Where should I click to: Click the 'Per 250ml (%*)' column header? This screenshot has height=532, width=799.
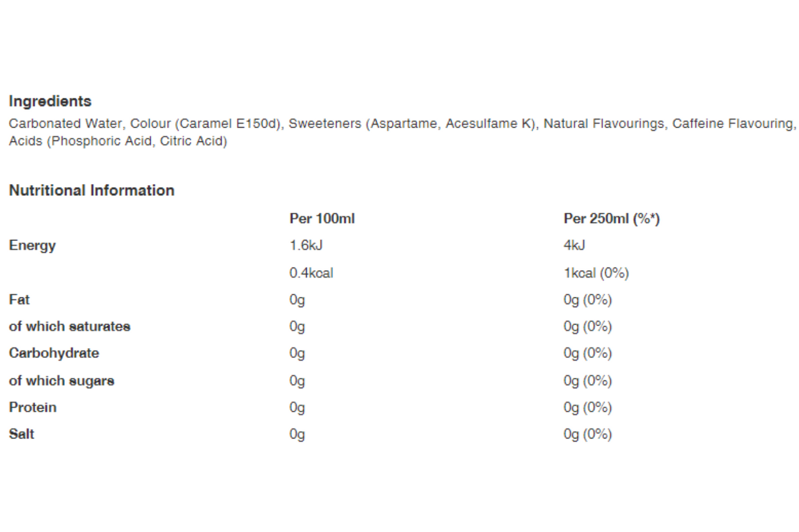[611, 219]
